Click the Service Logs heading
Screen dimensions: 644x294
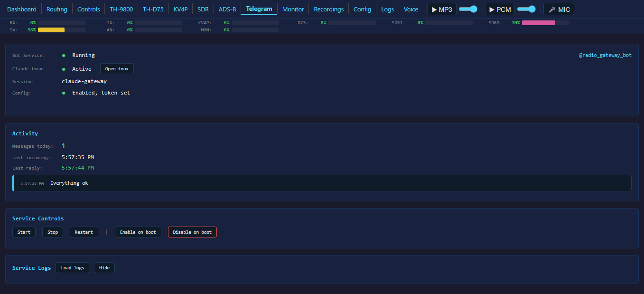click(x=31, y=268)
